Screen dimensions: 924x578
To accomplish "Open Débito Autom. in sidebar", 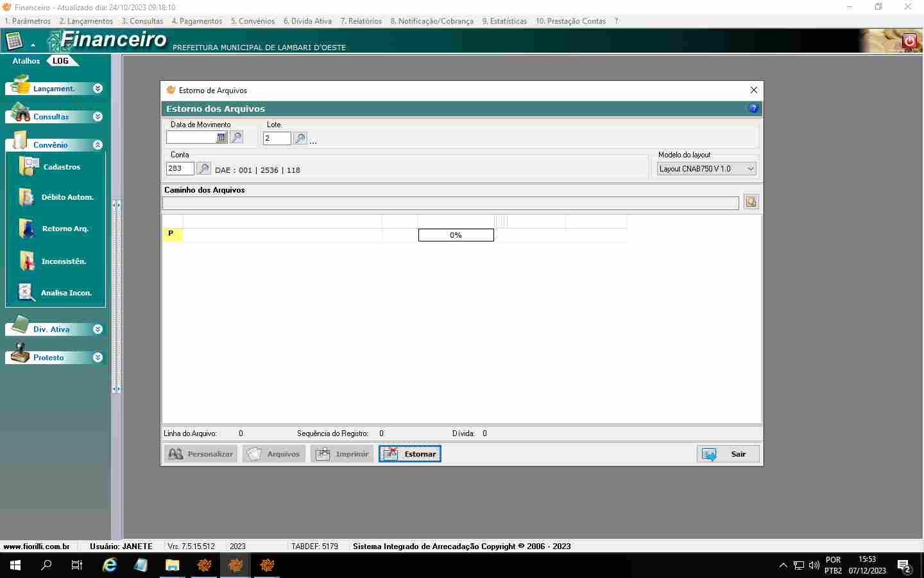I will click(x=27, y=197).
